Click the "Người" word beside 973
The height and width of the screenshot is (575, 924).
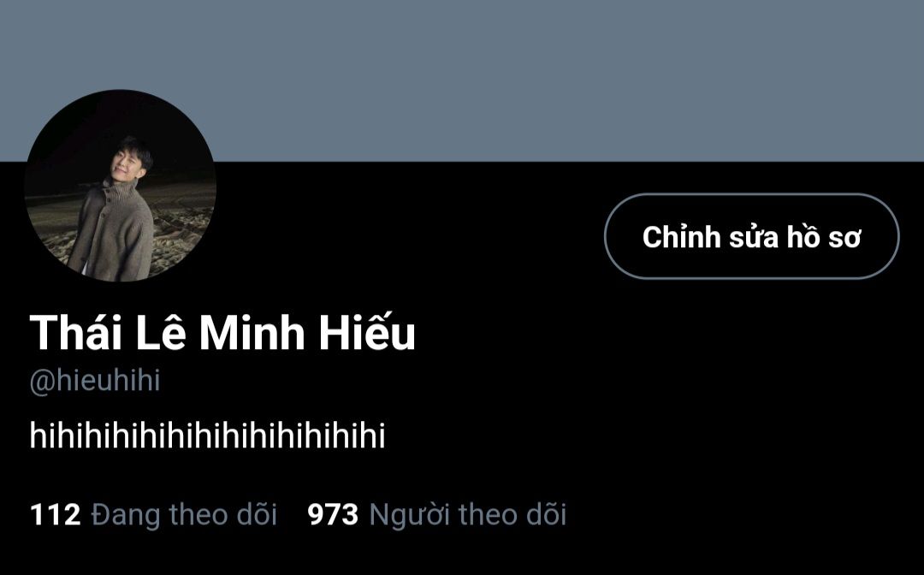coord(409,515)
